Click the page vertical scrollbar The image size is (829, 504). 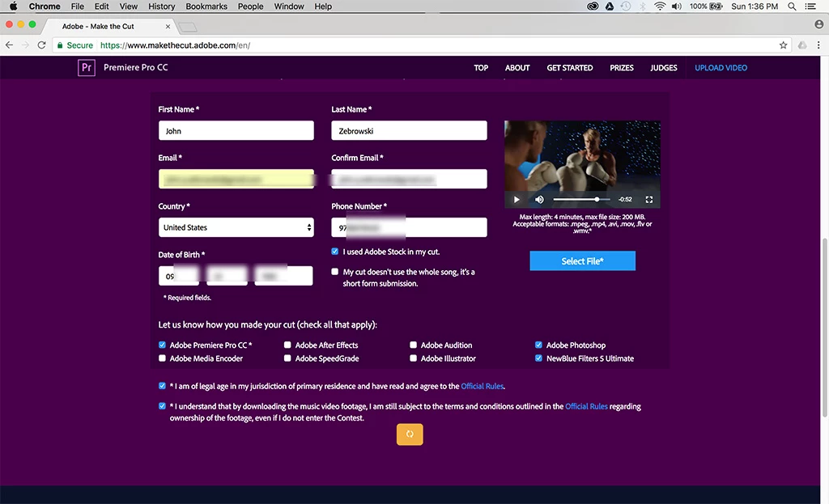pyautogui.click(x=824, y=328)
